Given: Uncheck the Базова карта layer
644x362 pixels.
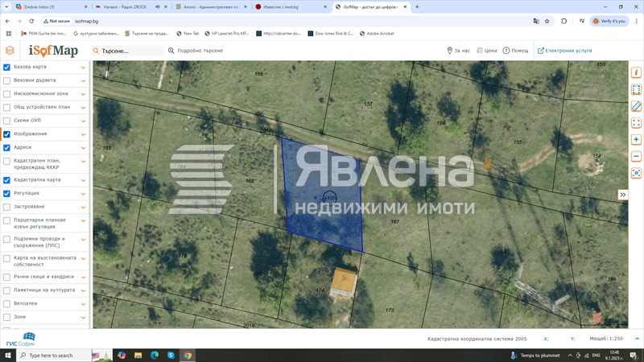Looking at the screenshot, I should 6,68.
